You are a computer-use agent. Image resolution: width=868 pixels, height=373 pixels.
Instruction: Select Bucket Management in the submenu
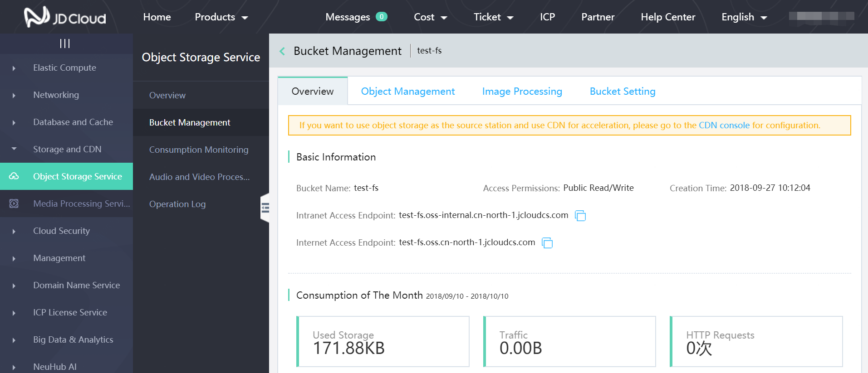coord(201,122)
